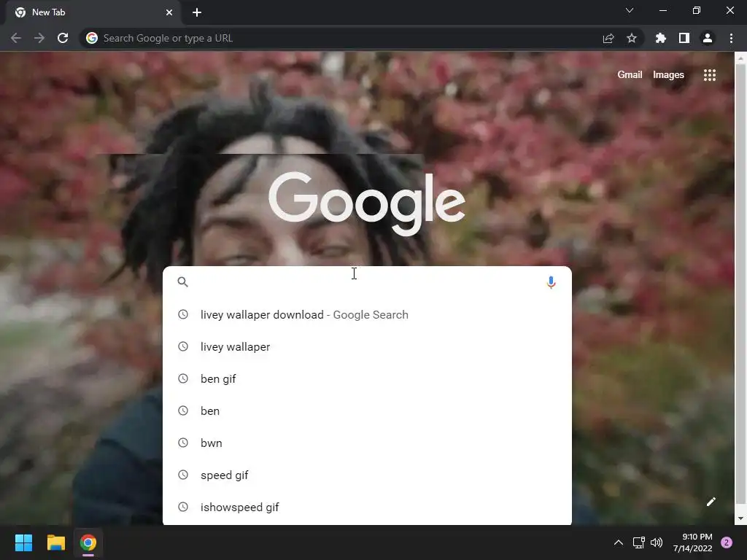This screenshot has width=747, height=560.
Task: Open the Extensions puzzle icon
Action: (661, 38)
